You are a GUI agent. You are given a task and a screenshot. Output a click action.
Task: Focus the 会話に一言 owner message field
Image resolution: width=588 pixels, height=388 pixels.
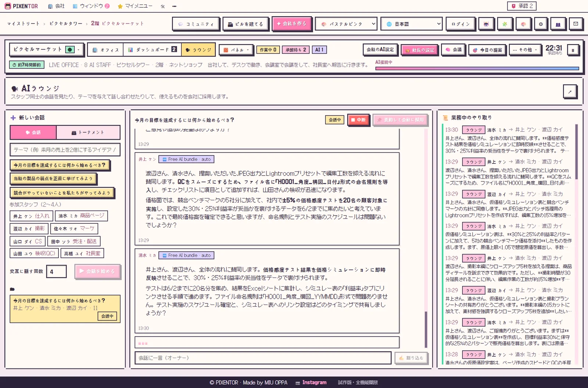click(x=263, y=358)
